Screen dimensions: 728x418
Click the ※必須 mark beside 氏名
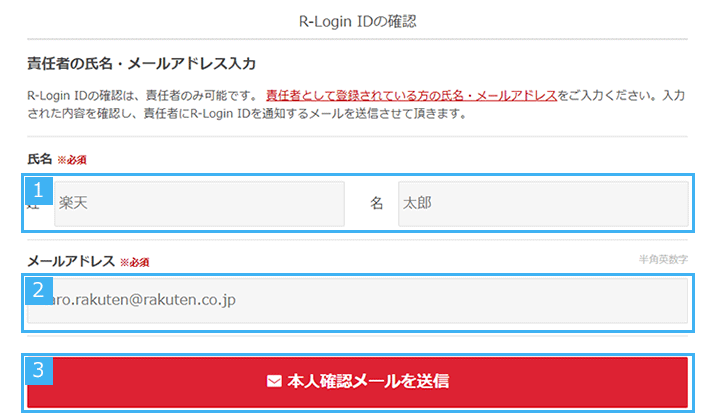coord(72,160)
